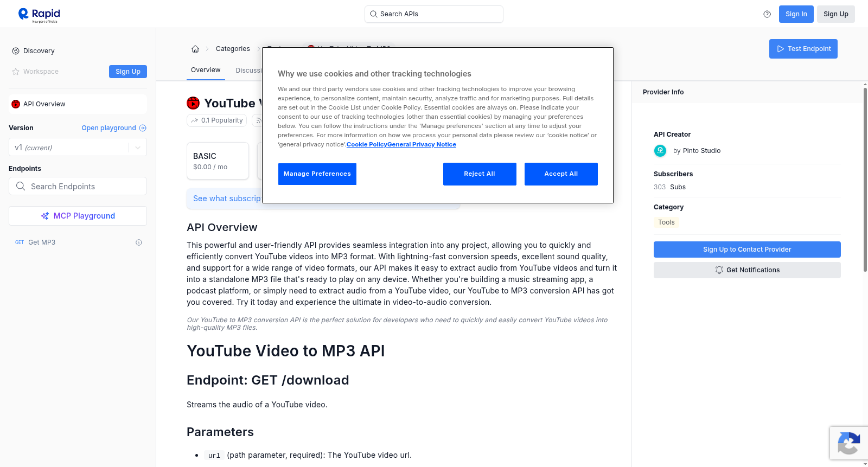Click Sign In in header
868x467 pixels.
coord(796,14)
